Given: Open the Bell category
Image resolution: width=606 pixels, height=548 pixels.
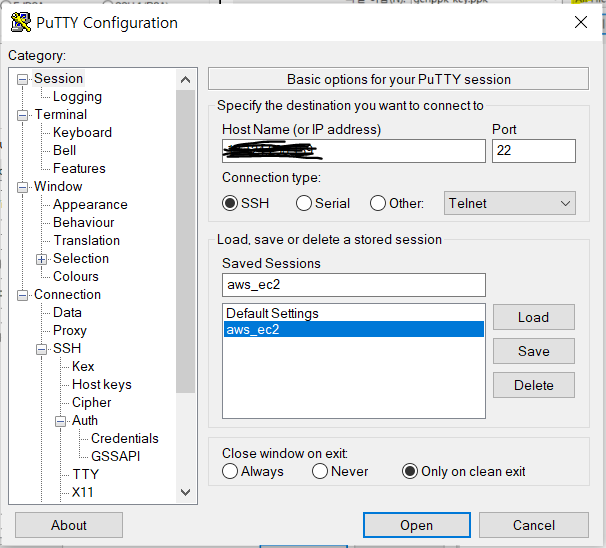Looking at the screenshot, I should pos(65,150).
